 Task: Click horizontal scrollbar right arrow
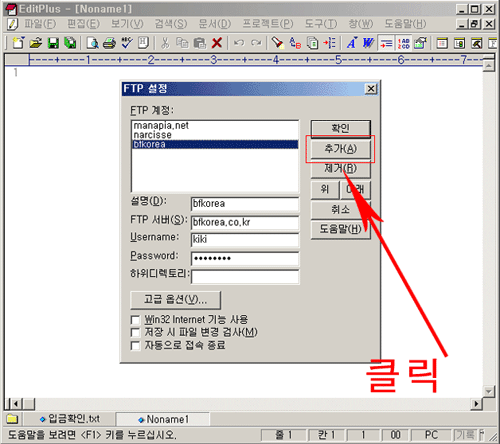[x=476, y=404]
